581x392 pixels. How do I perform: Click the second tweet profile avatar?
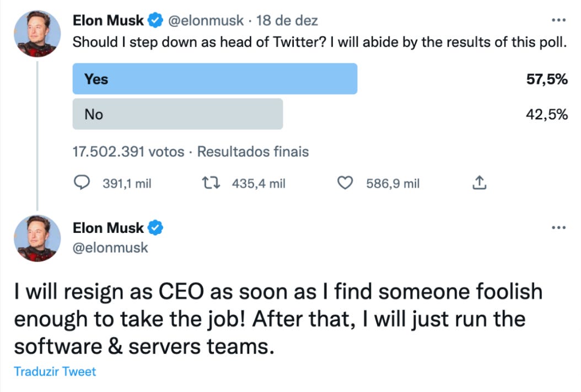(x=37, y=238)
